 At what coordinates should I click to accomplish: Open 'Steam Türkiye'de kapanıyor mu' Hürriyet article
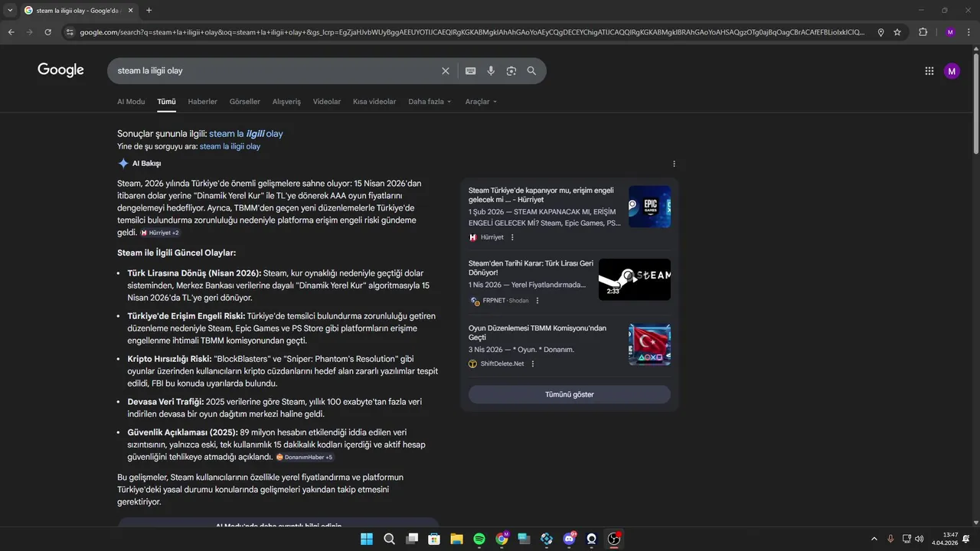pyautogui.click(x=541, y=195)
